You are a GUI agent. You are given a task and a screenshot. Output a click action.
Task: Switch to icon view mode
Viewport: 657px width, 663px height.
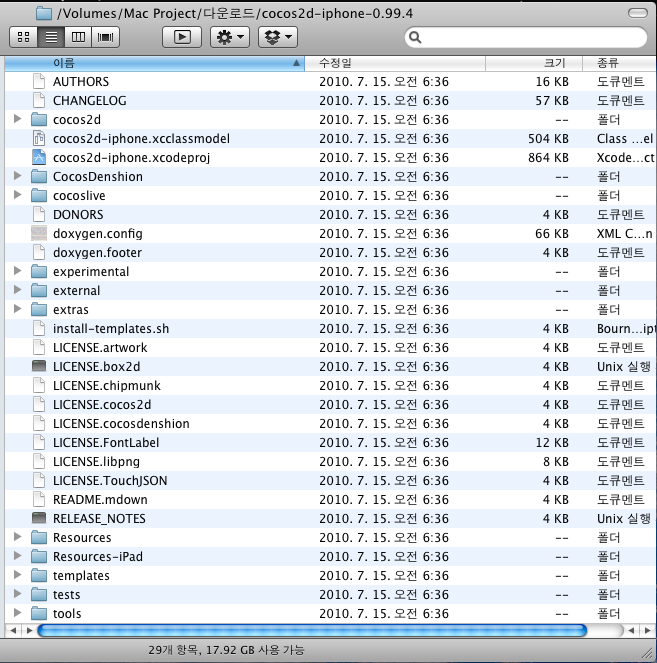coord(24,37)
